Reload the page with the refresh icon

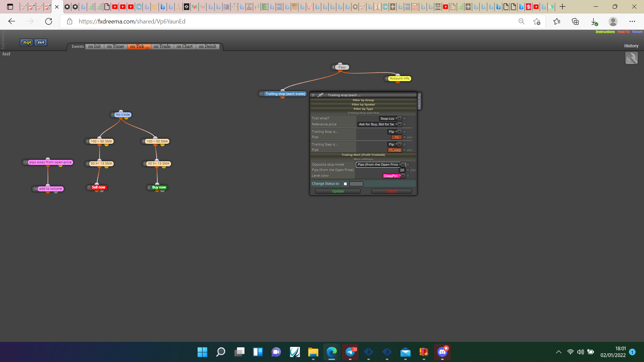[49, 21]
